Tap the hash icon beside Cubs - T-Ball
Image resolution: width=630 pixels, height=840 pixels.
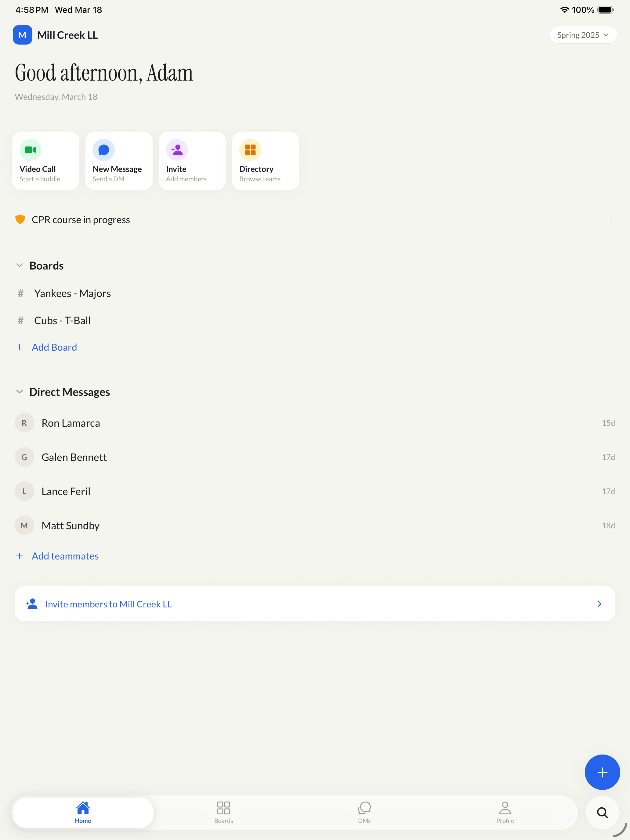coord(20,320)
